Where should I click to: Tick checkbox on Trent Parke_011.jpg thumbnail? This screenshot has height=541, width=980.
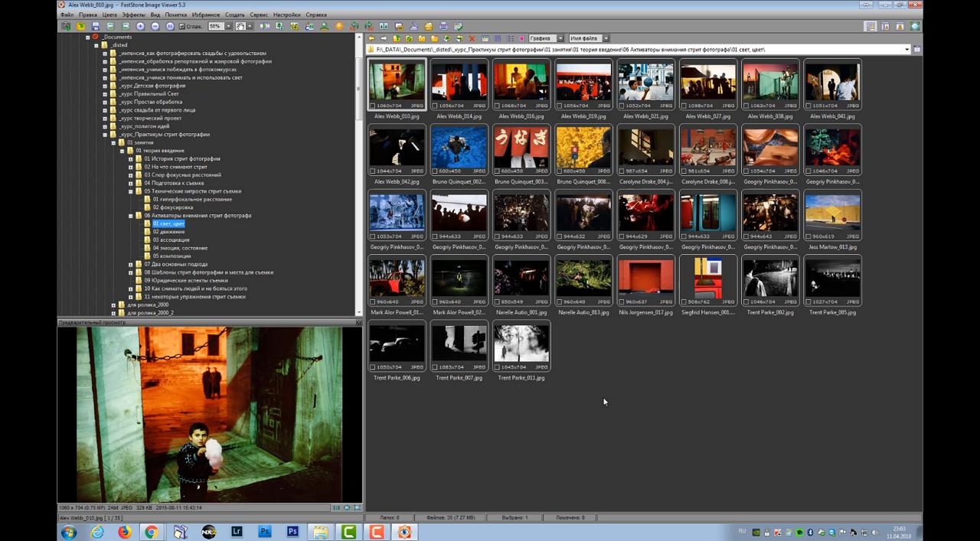point(498,367)
